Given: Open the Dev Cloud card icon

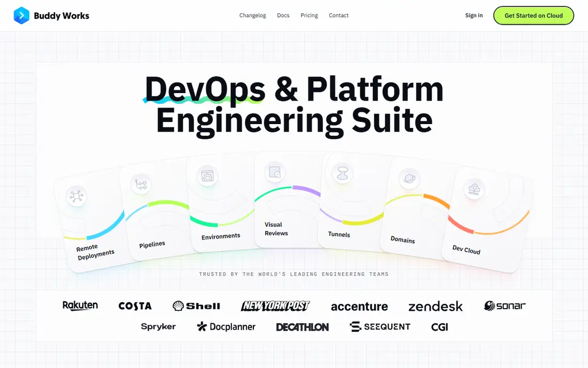Looking at the screenshot, I should [474, 189].
